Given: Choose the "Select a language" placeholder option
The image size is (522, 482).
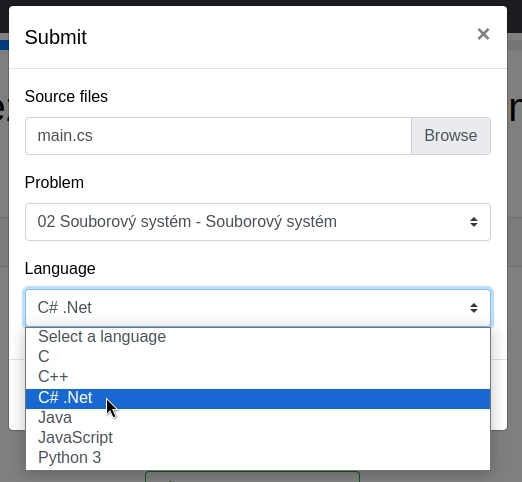Looking at the screenshot, I should [x=258, y=337].
